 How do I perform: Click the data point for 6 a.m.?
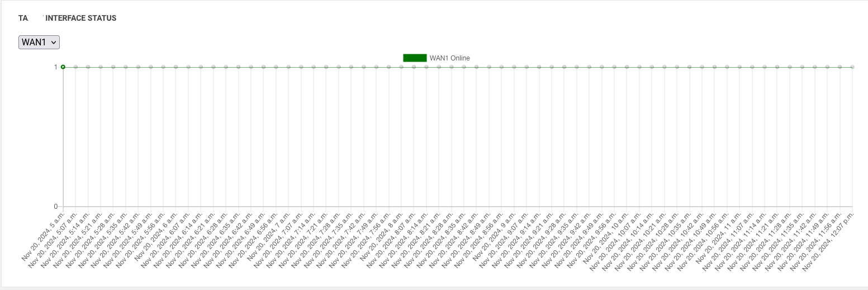click(x=176, y=67)
